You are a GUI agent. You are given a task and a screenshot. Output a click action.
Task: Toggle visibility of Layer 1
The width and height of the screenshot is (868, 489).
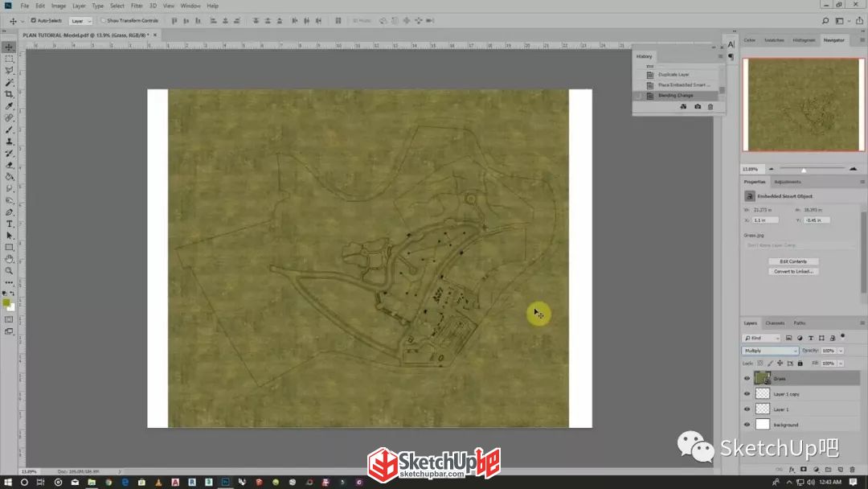(747, 409)
